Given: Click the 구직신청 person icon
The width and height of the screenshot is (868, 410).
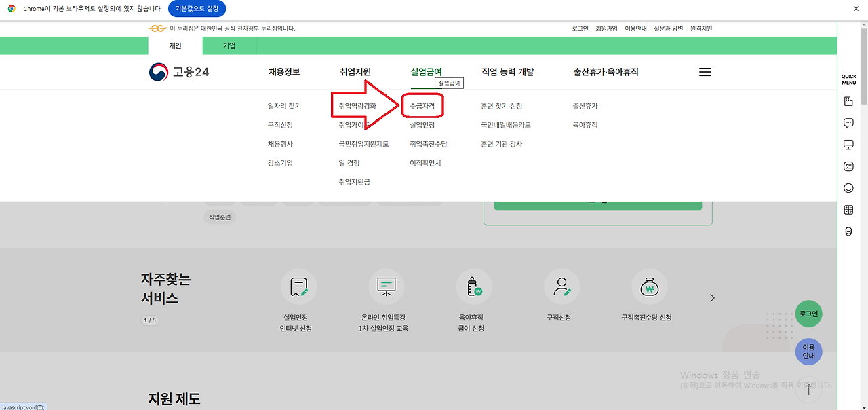Looking at the screenshot, I should [562, 286].
